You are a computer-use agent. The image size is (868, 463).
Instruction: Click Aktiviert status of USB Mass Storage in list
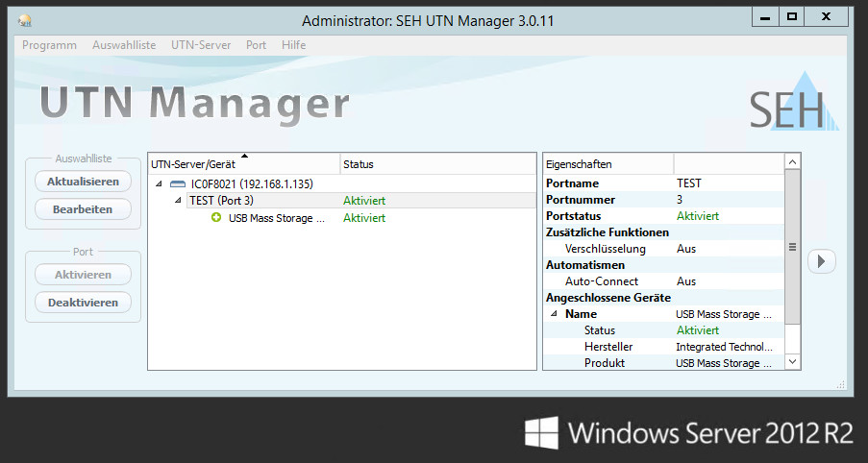364,218
